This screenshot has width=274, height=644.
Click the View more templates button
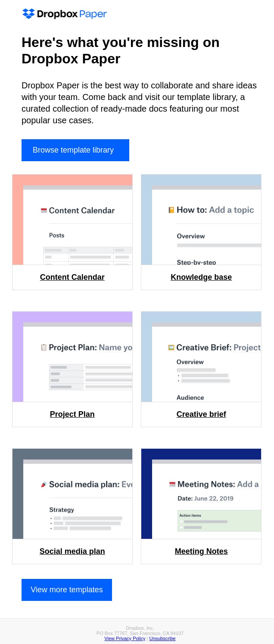67,590
